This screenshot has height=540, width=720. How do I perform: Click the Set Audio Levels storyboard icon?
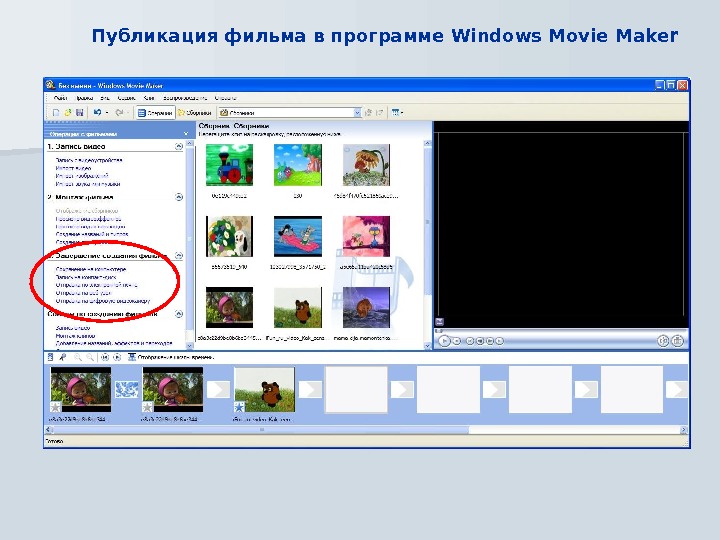point(51,357)
